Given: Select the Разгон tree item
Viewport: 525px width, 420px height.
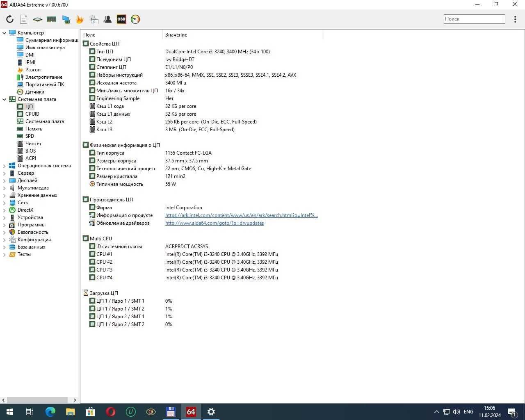Looking at the screenshot, I should point(33,70).
